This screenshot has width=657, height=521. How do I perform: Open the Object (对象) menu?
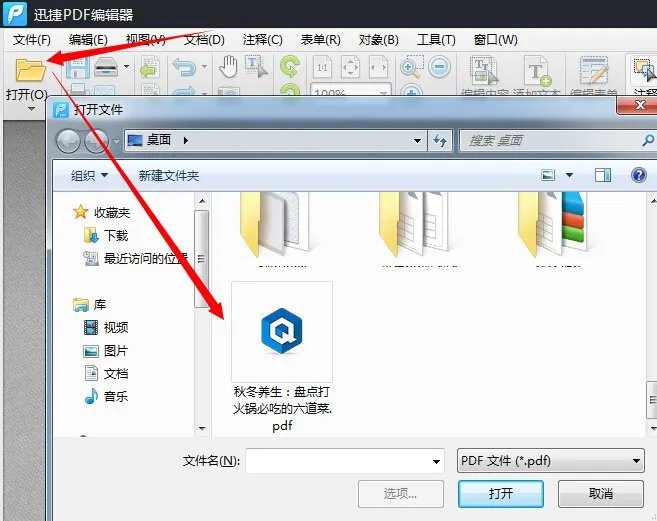(x=378, y=40)
